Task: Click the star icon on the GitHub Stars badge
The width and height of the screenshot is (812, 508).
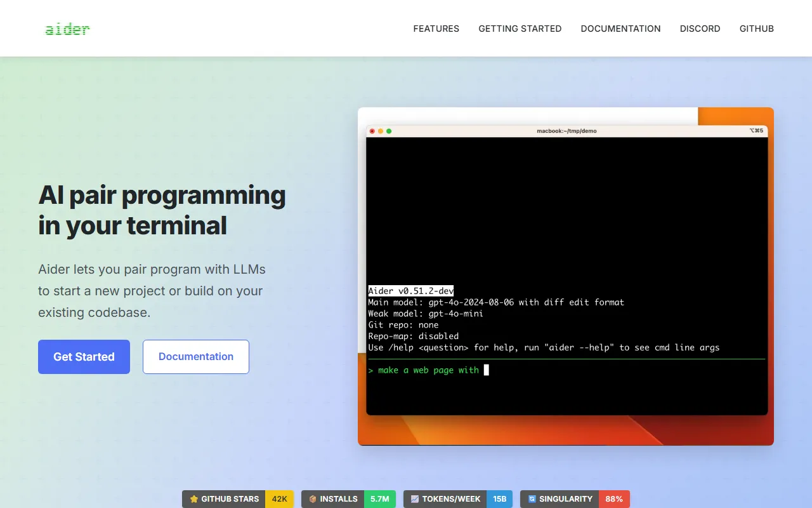Action: click(194, 499)
